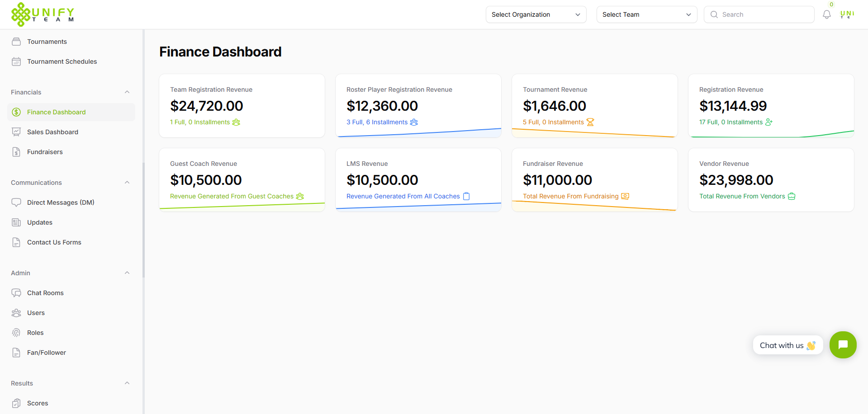Open the Scores page under Results

[x=37, y=403]
